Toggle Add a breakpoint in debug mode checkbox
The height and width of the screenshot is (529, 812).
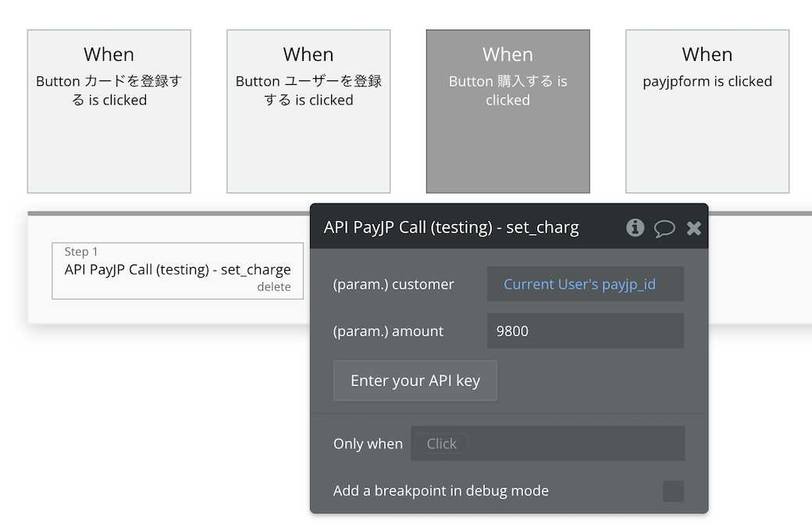point(673,492)
